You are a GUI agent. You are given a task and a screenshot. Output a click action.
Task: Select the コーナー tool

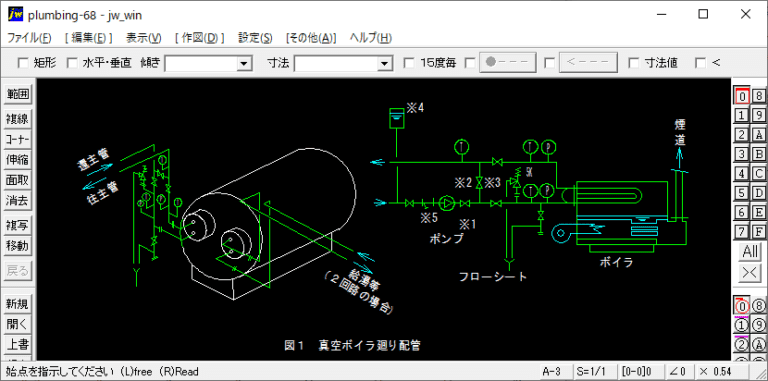pyautogui.click(x=18, y=139)
